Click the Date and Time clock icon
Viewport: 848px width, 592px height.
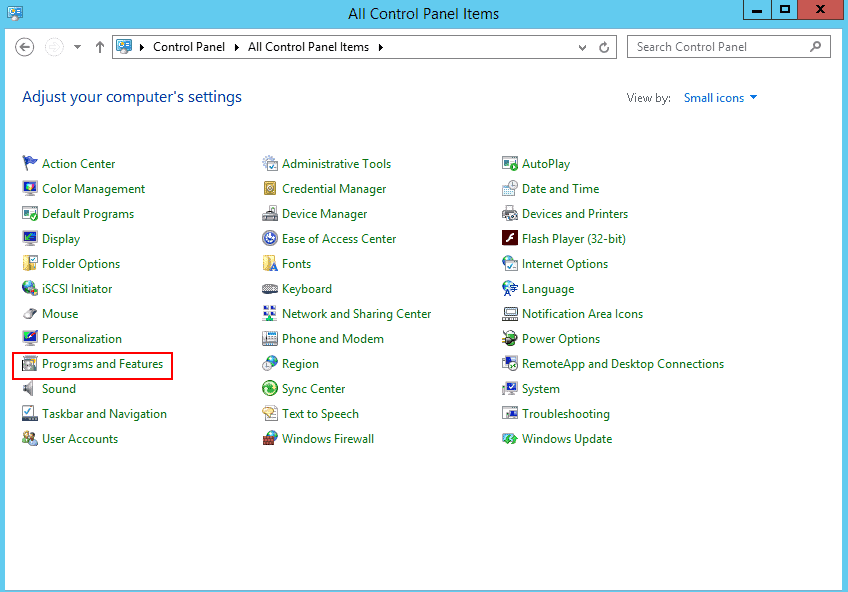pos(509,188)
